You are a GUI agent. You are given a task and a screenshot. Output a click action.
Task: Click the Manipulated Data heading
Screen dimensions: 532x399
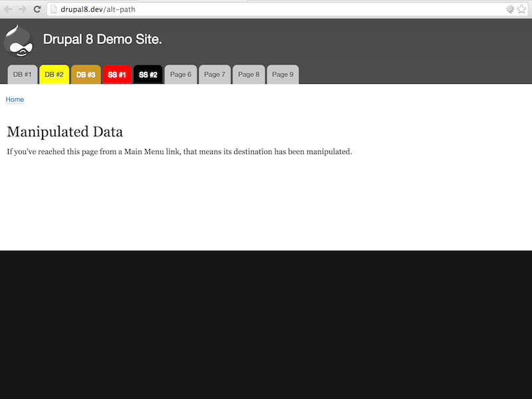[x=65, y=132]
